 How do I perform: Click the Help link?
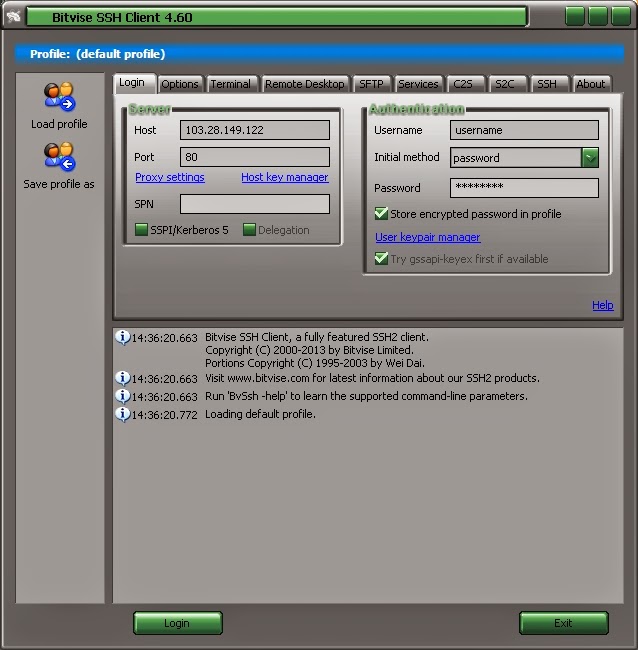click(603, 306)
